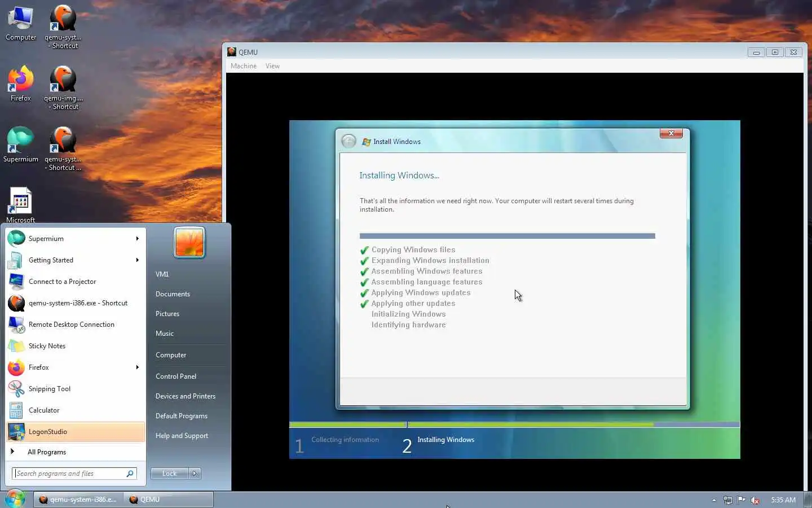Select the qemu-img Shortcut desktop icon
The width and height of the screenshot is (812, 508).
coord(63,87)
